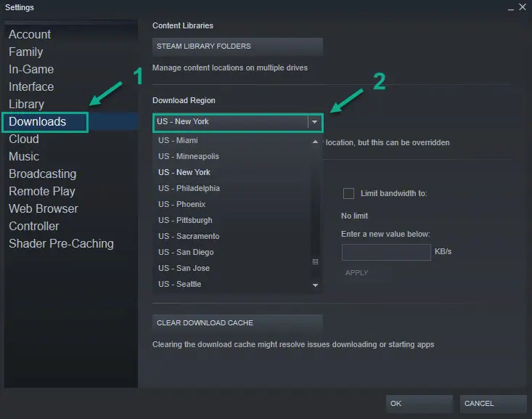The height and width of the screenshot is (419, 532).
Task: Minimize the Settings window
Action: 511,8
